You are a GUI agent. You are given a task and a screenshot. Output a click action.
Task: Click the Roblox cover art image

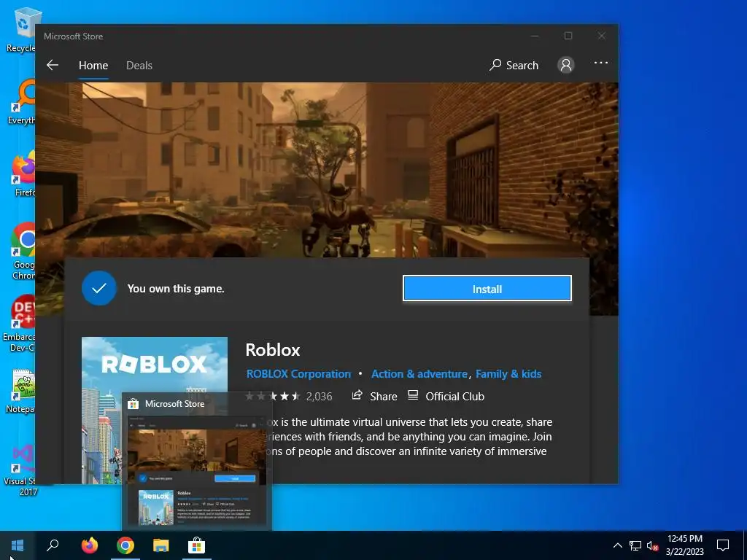155,365
